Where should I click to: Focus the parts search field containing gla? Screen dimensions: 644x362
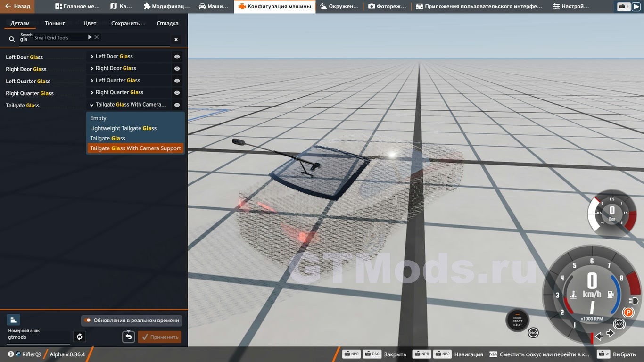(x=94, y=40)
